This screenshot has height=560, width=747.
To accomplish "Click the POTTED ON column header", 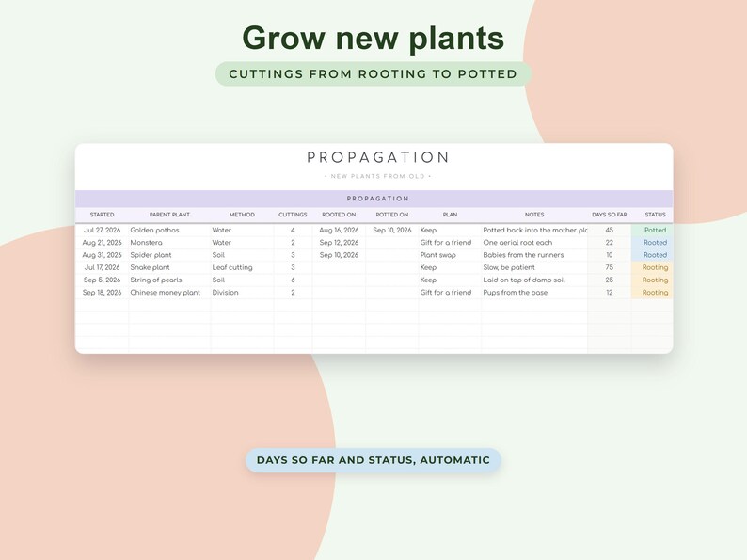I will (x=392, y=215).
